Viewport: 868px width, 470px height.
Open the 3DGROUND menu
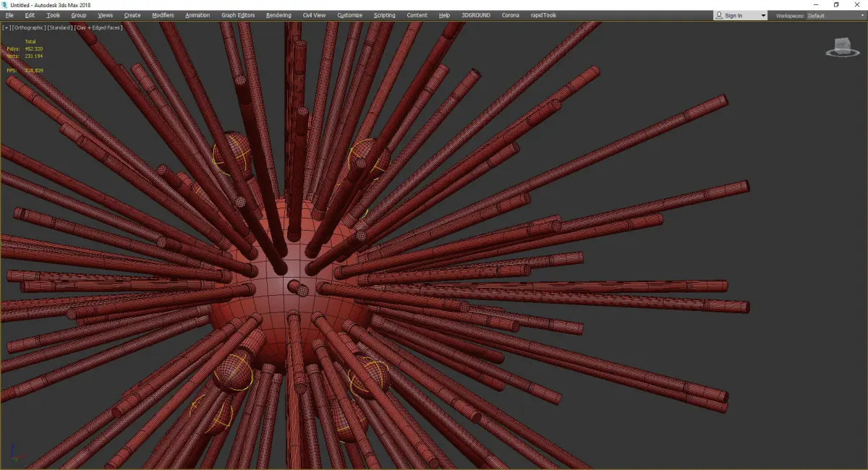(x=475, y=15)
